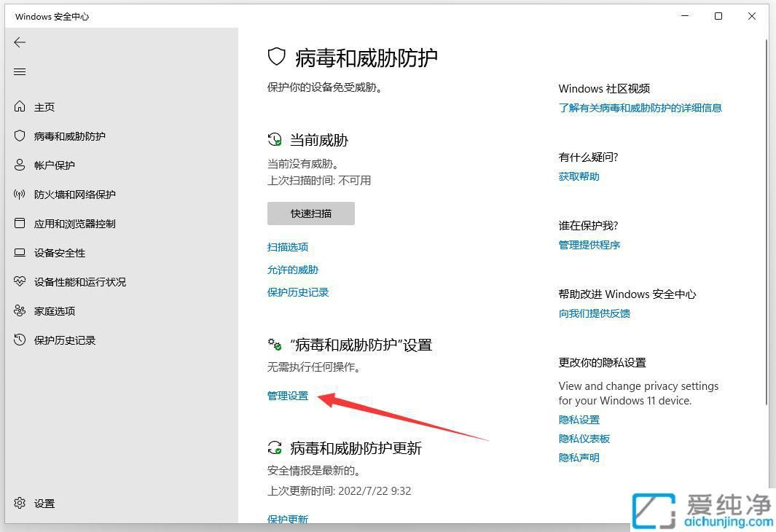Screen dimensions: 776x532
Task: Open the 主页 (Home) page from sidebar
Action: pos(44,106)
